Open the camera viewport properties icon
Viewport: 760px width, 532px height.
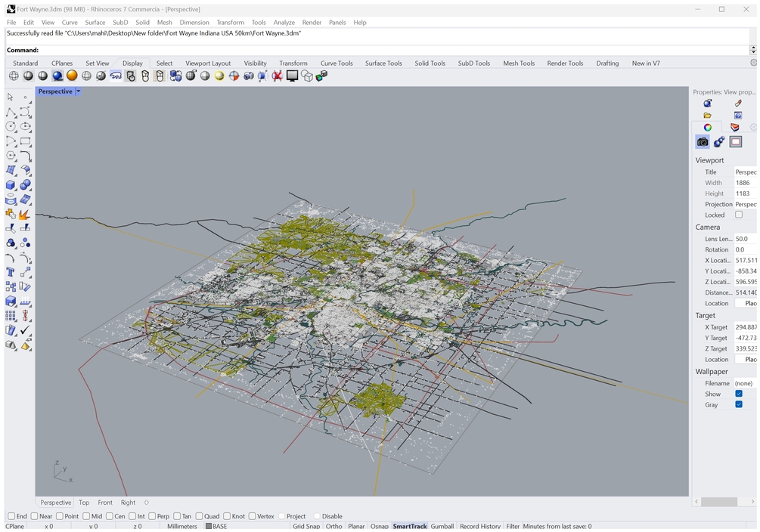pyautogui.click(x=703, y=142)
